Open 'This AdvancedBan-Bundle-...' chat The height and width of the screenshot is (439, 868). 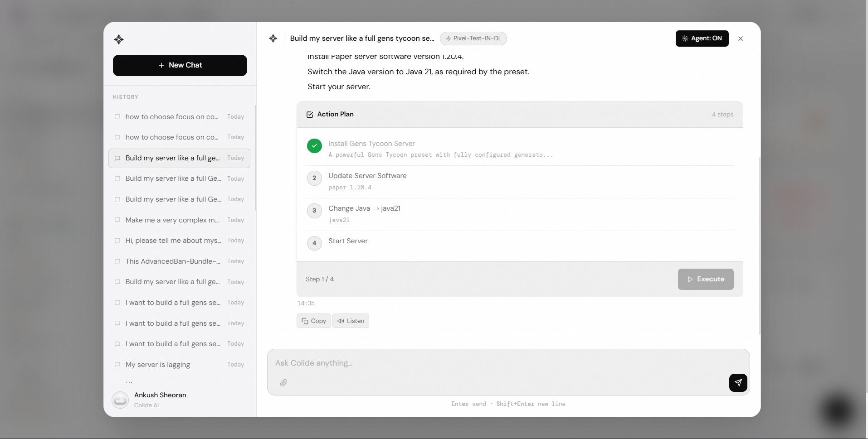pyautogui.click(x=179, y=261)
